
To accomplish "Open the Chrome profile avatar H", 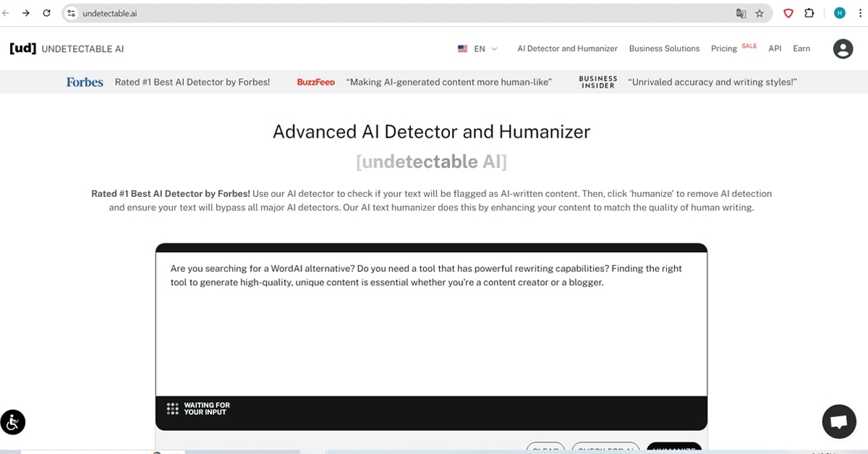I will tap(839, 13).
